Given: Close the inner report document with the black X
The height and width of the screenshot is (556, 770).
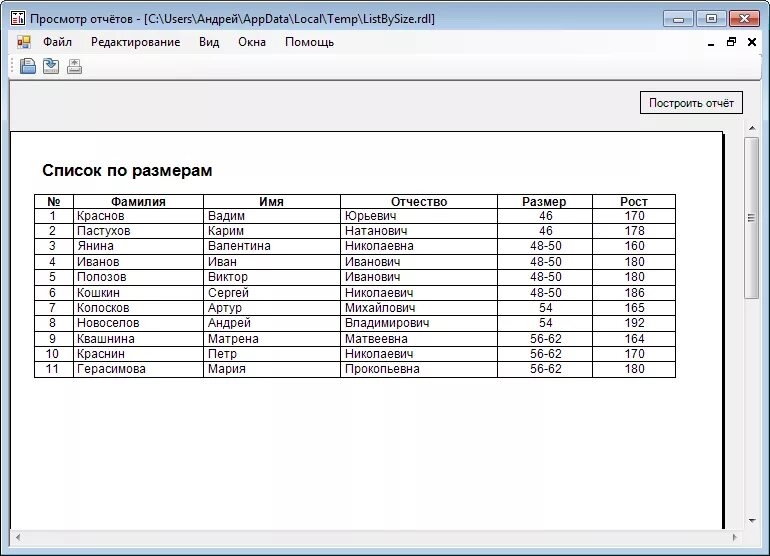Looking at the screenshot, I should (752, 42).
